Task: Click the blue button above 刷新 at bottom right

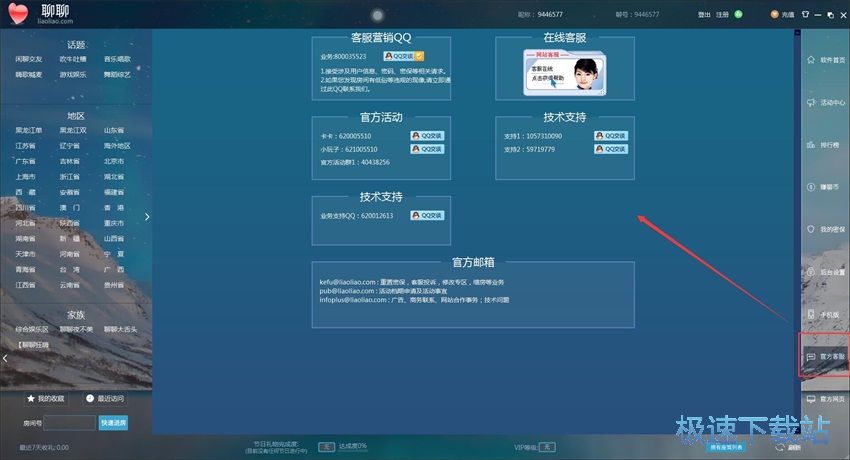Action: [726, 448]
